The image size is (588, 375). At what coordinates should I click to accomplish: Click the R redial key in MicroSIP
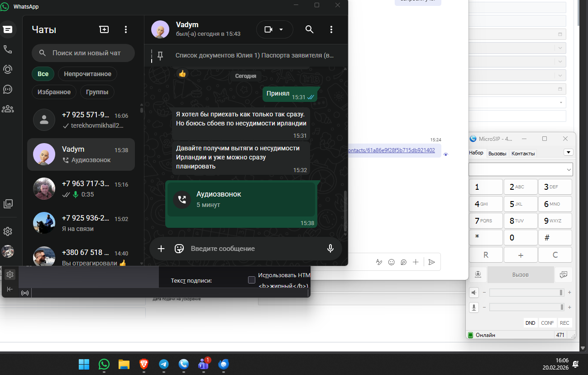[x=486, y=255]
